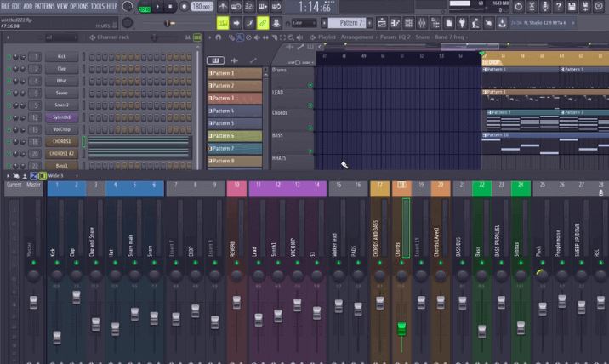
Task: Toggle the LEAD track green mute light
Action: (310, 105)
